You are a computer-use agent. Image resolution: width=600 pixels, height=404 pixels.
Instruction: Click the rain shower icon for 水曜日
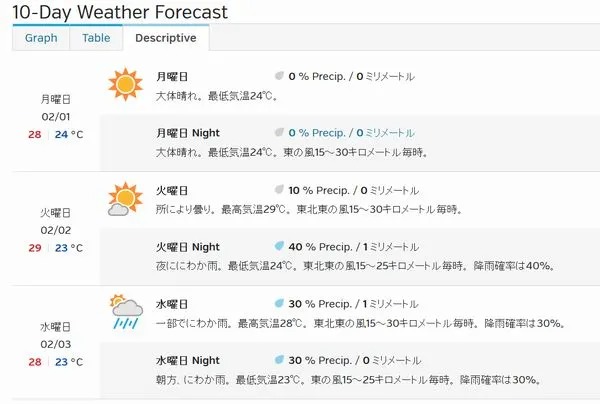tap(126, 312)
